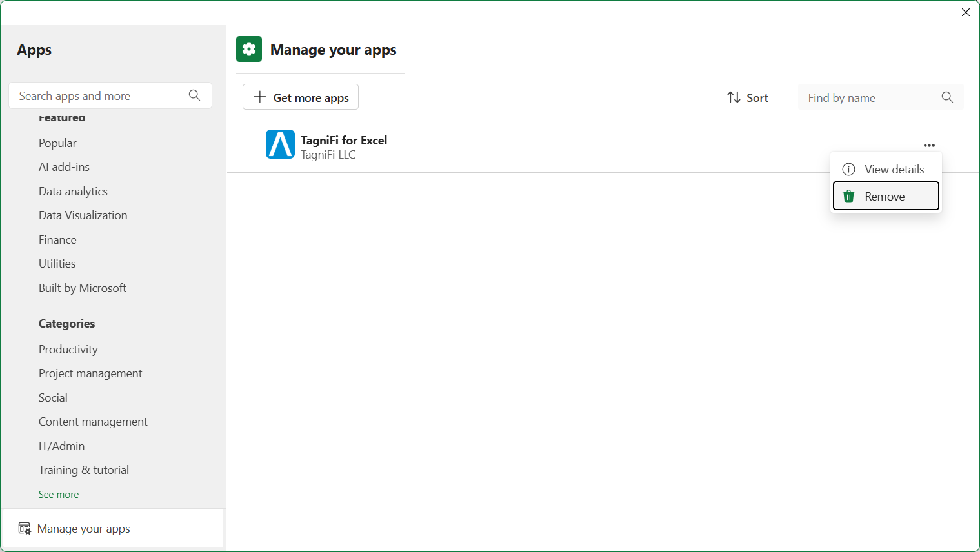Click the magnifier in the Find by name box
Viewport: 980px width, 552px height.
pos(947,97)
